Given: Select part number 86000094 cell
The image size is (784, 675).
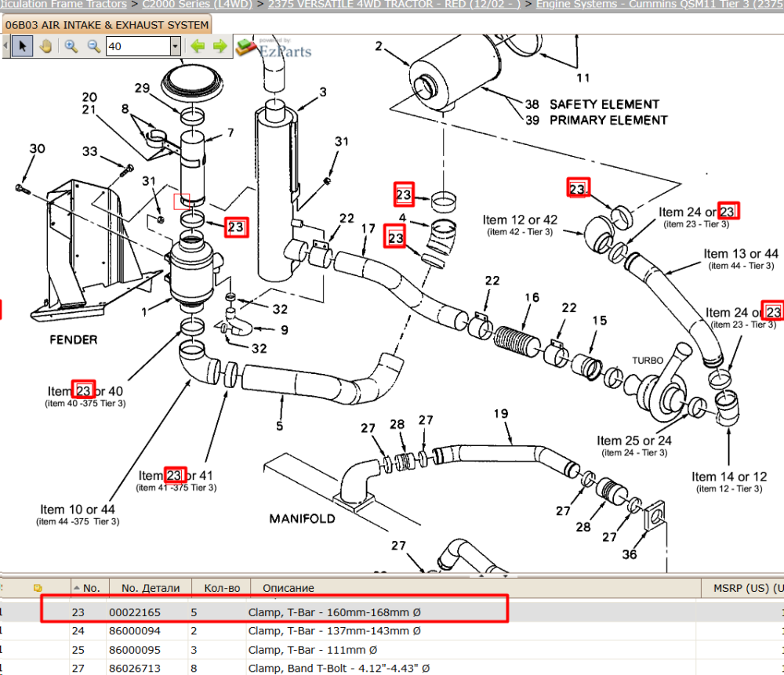Looking at the screenshot, I should click(x=135, y=631).
